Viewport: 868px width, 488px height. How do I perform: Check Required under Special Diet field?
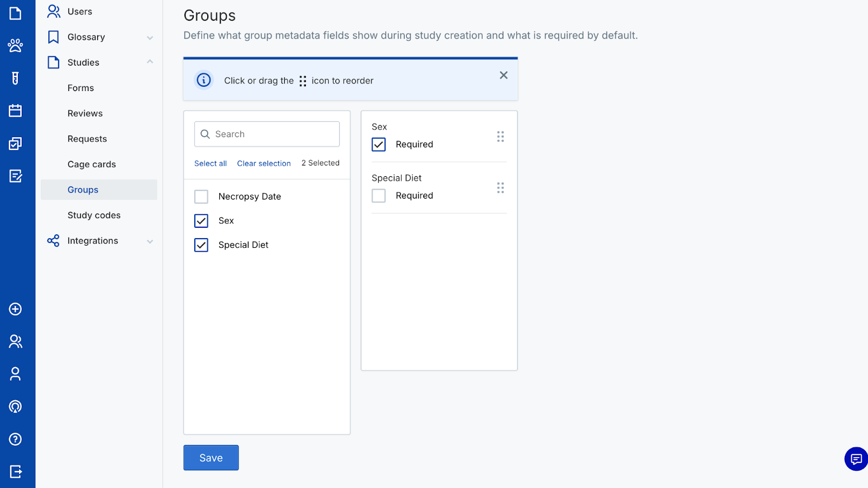click(379, 196)
